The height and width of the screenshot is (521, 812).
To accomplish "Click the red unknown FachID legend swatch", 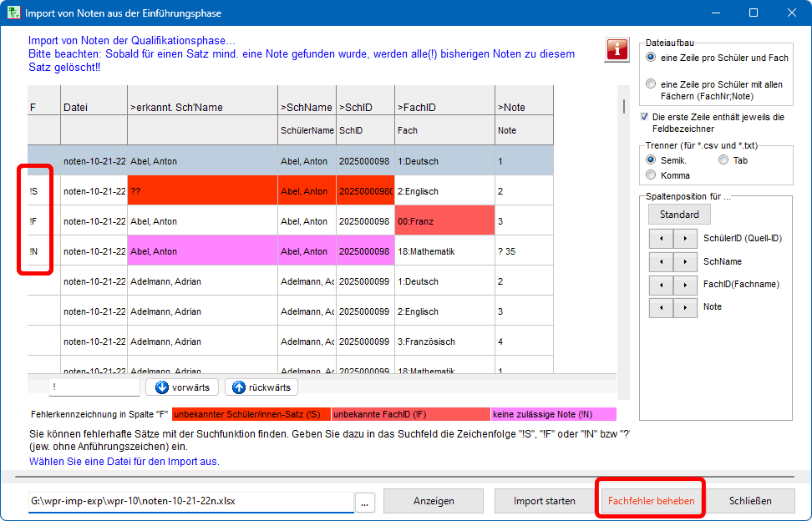I will point(410,414).
